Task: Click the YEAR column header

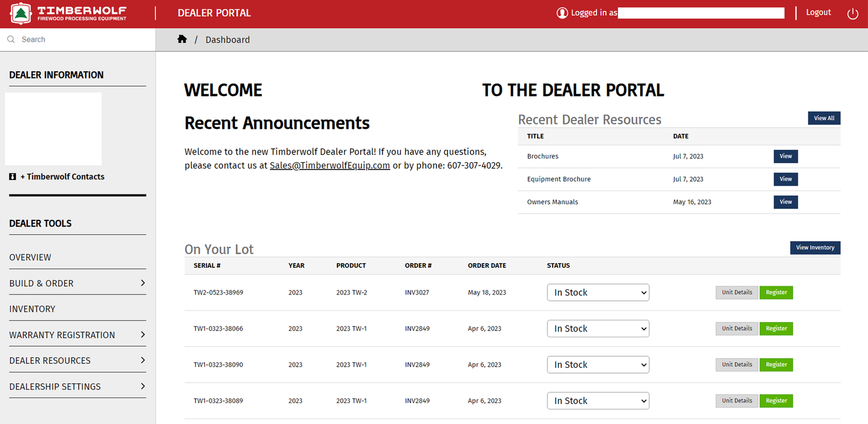Action: coord(296,266)
